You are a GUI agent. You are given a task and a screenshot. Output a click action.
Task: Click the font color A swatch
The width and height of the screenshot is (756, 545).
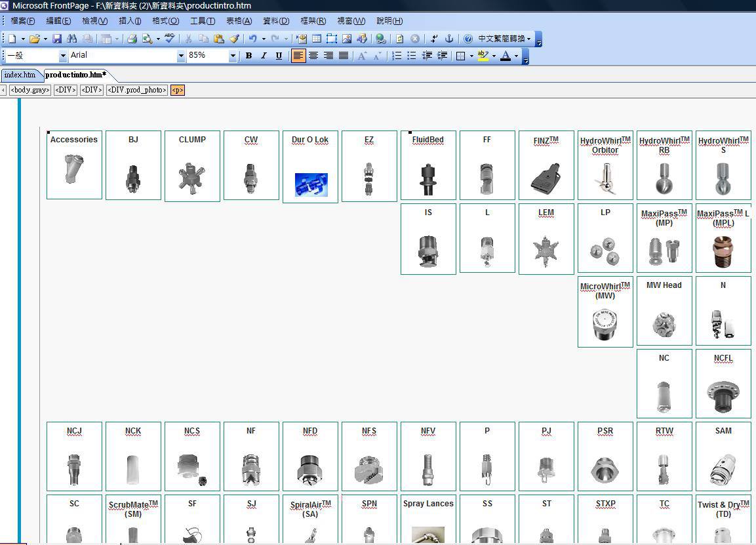pyautogui.click(x=505, y=56)
